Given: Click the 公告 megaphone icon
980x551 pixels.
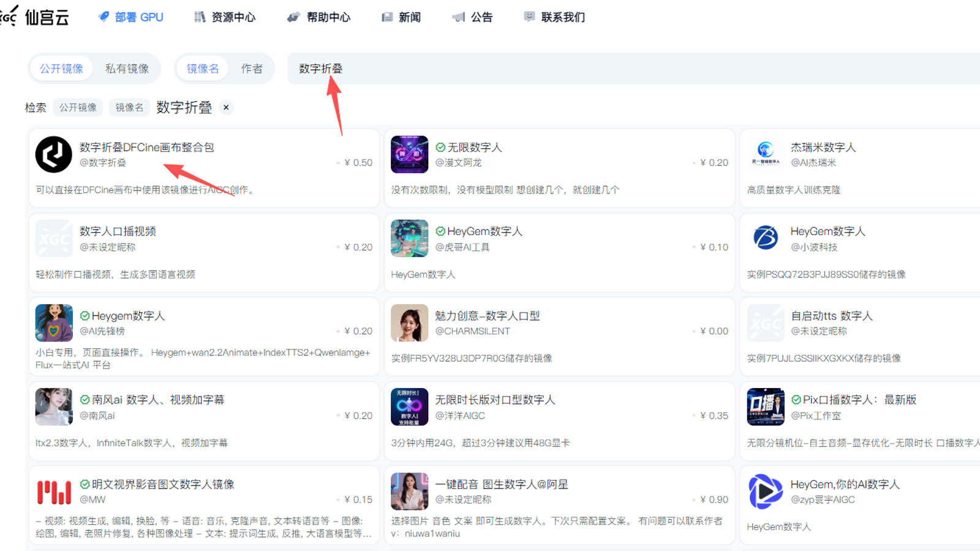Looking at the screenshot, I should [458, 17].
